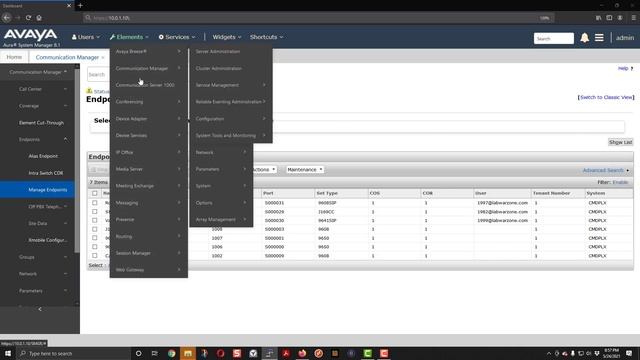This screenshot has height=360, width=640.
Task: Open the hamburger menu beside admin
Action: coord(599,38)
